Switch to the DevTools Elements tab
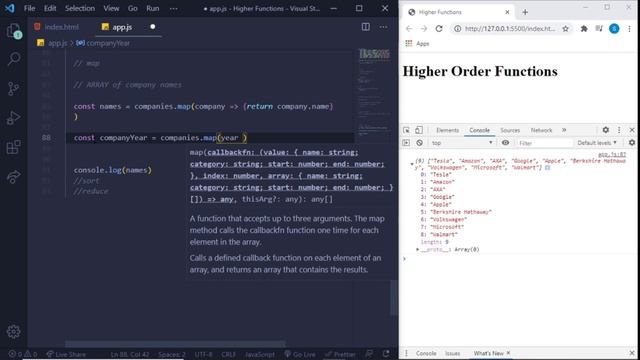Viewport: 640px width, 360px height. click(x=447, y=130)
